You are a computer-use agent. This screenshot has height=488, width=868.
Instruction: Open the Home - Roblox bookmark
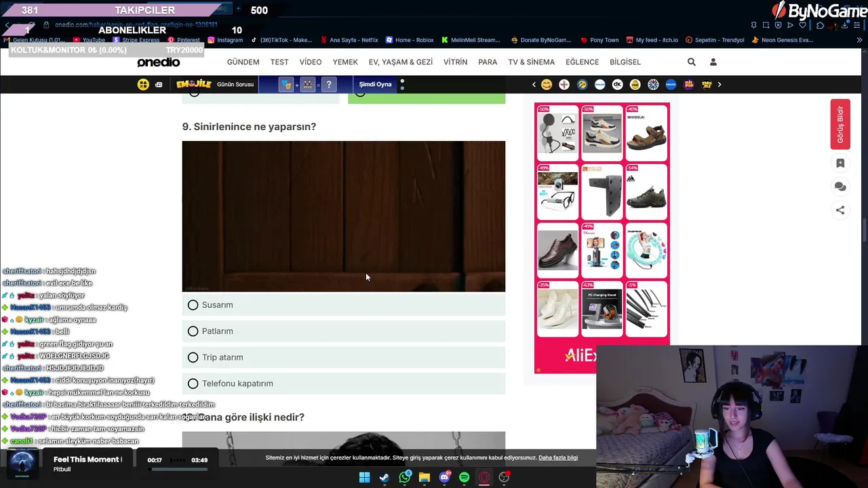click(410, 40)
